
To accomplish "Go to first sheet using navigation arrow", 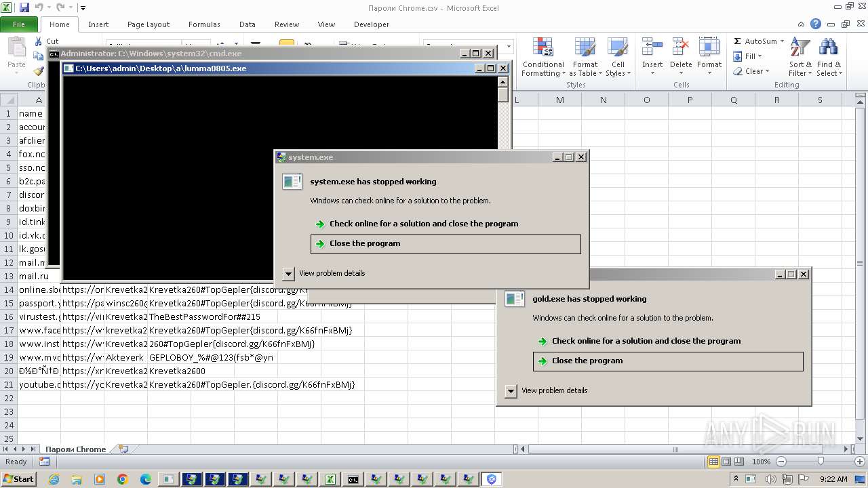I will pyautogui.click(x=7, y=449).
